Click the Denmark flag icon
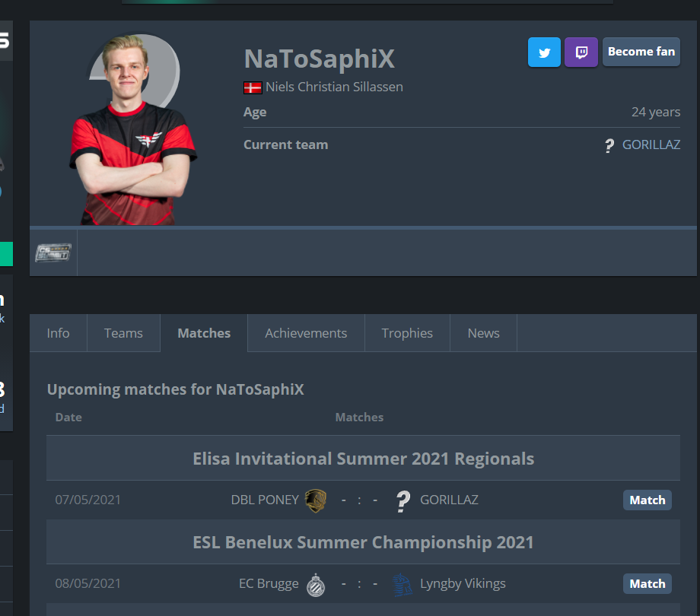 [253, 87]
